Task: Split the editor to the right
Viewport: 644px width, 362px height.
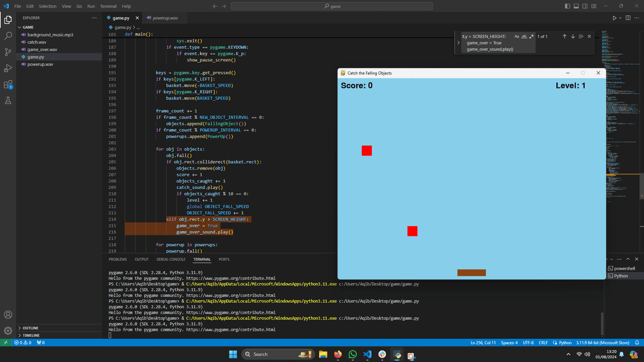Action: (628, 18)
